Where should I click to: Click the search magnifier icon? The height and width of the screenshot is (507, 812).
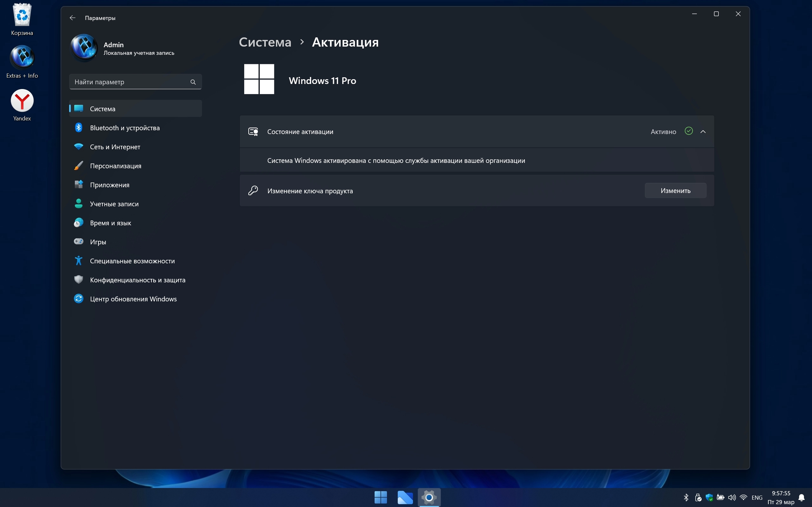click(x=193, y=82)
